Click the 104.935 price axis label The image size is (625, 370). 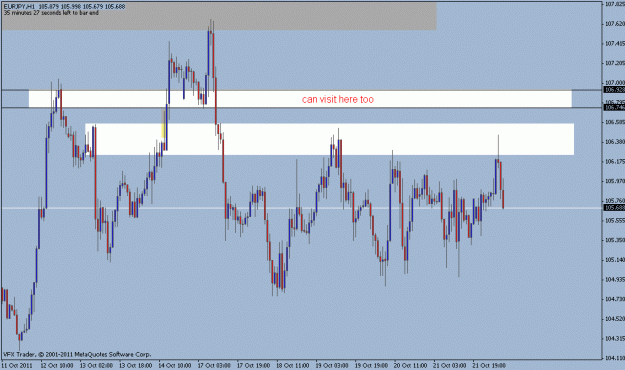[615, 279]
